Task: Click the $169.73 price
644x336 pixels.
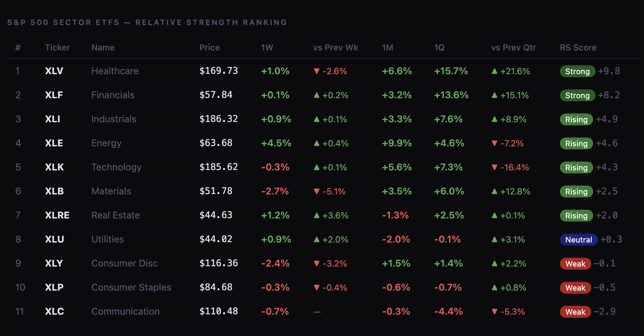Action: [219, 71]
